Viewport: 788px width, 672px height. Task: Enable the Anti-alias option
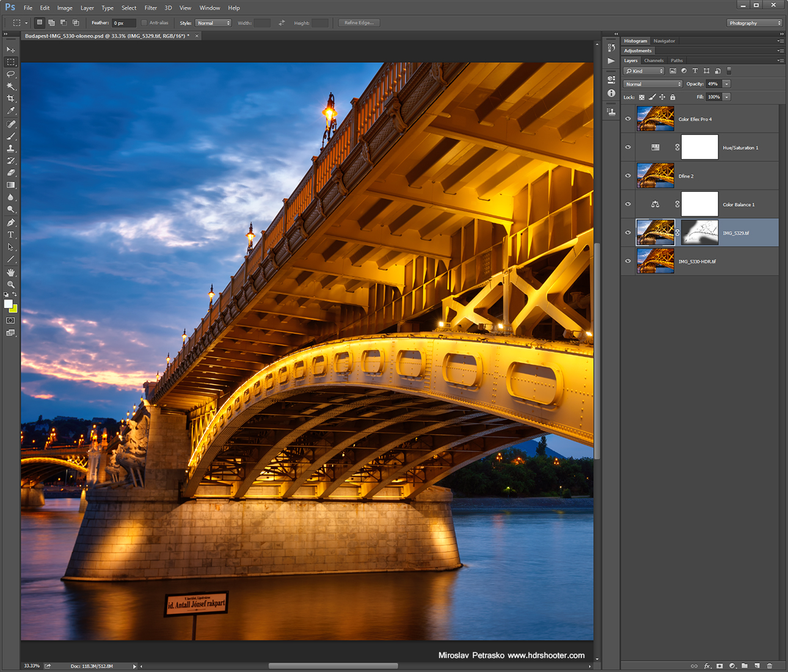click(144, 23)
